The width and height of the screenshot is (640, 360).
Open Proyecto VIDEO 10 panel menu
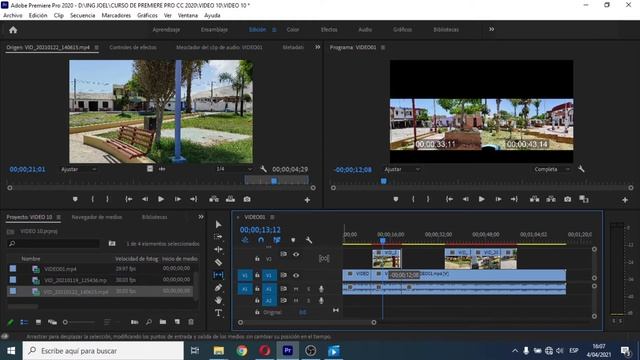(59, 217)
